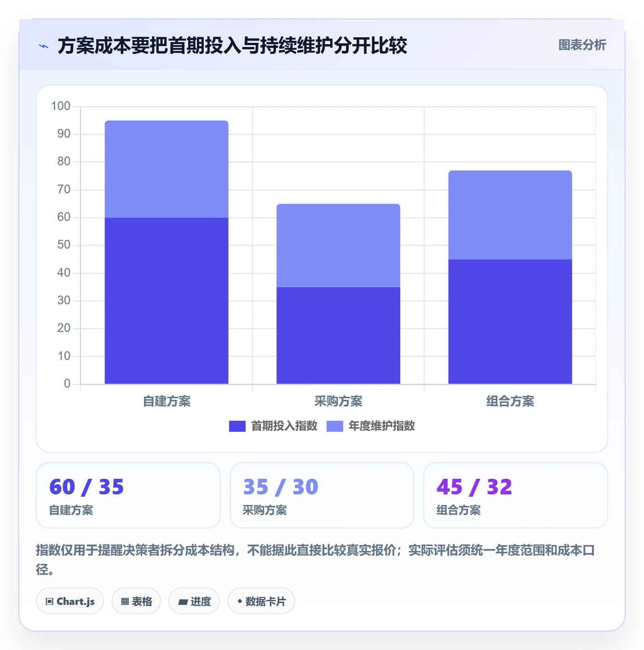The image size is (644, 650).
Task: Select the 45 / 32 value card
Action: (516, 495)
